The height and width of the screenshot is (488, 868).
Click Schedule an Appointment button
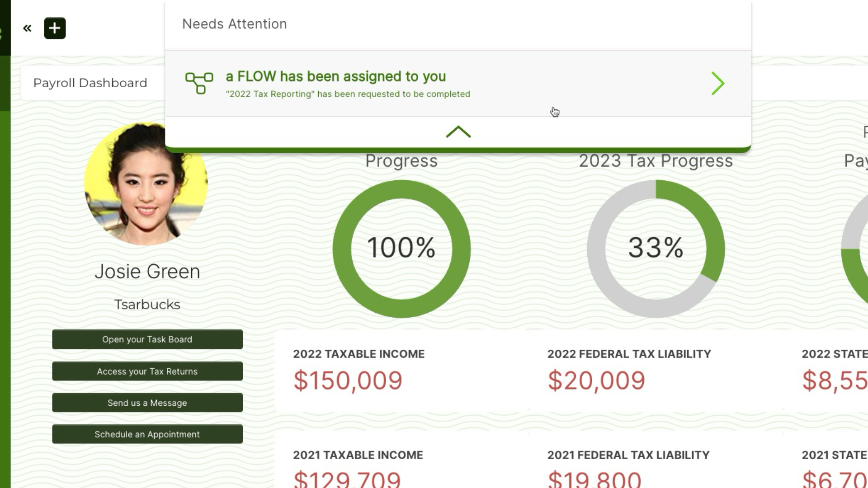coord(147,434)
